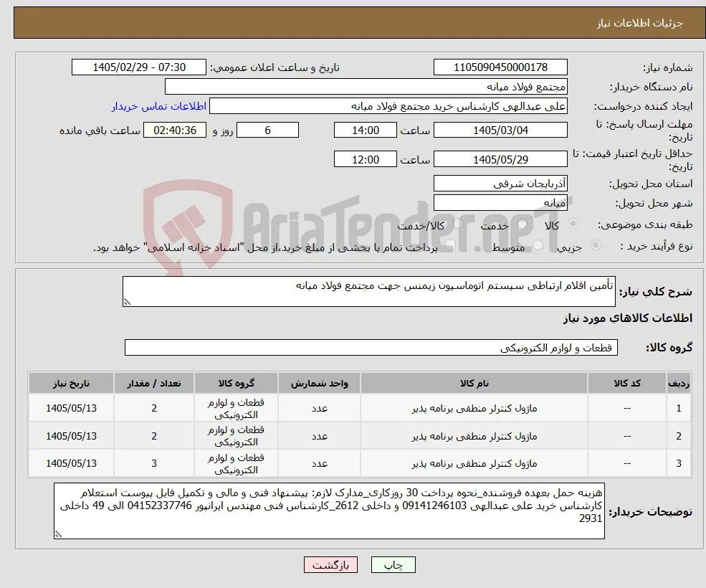
Task: Click the بازگشت back button
Action: click(x=330, y=565)
